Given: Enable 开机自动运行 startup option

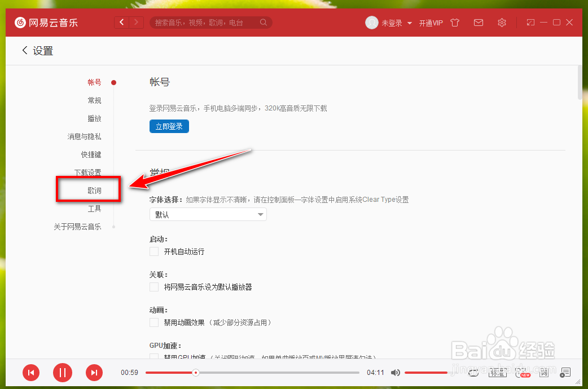Looking at the screenshot, I should pos(154,251).
